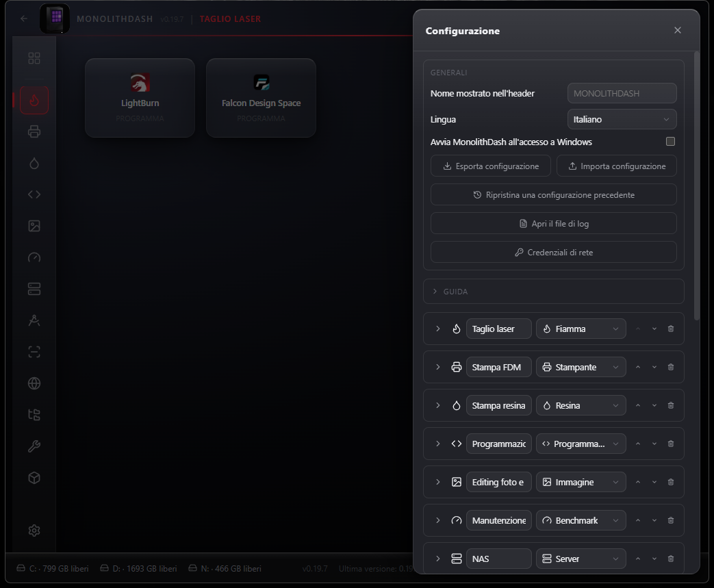Image resolution: width=714 pixels, height=588 pixels.
Task: Click Importa configurazione button
Action: point(617,166)
